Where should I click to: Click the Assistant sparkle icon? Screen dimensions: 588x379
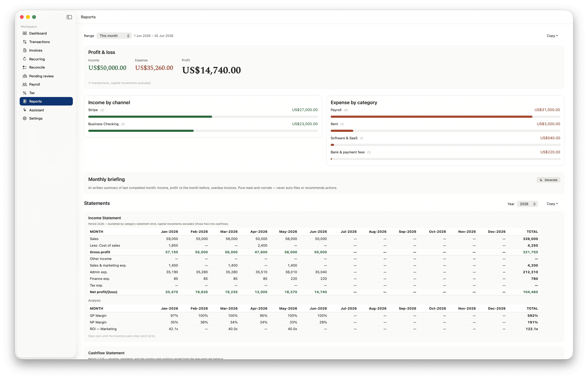click(25, 110)
